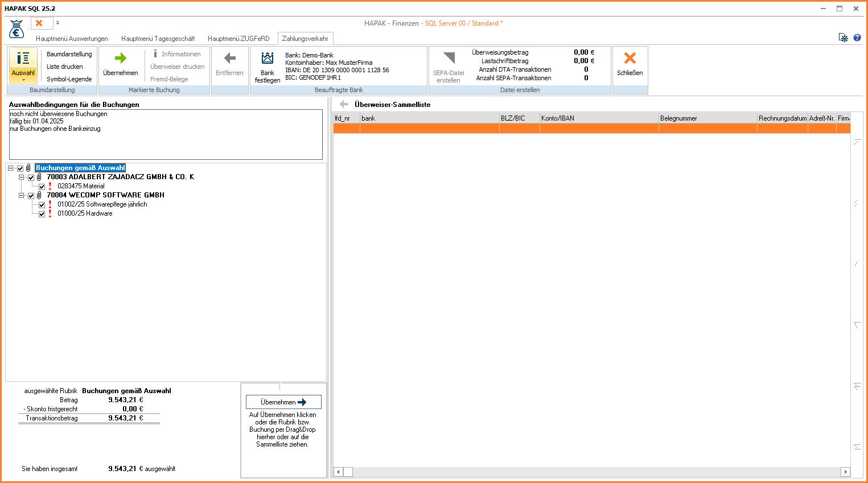This screenshot has width=868, height=483.
Task: Toggle checkbox for 01002/25 Softwarepflege jährlich
Action: (x=42, y=205)
